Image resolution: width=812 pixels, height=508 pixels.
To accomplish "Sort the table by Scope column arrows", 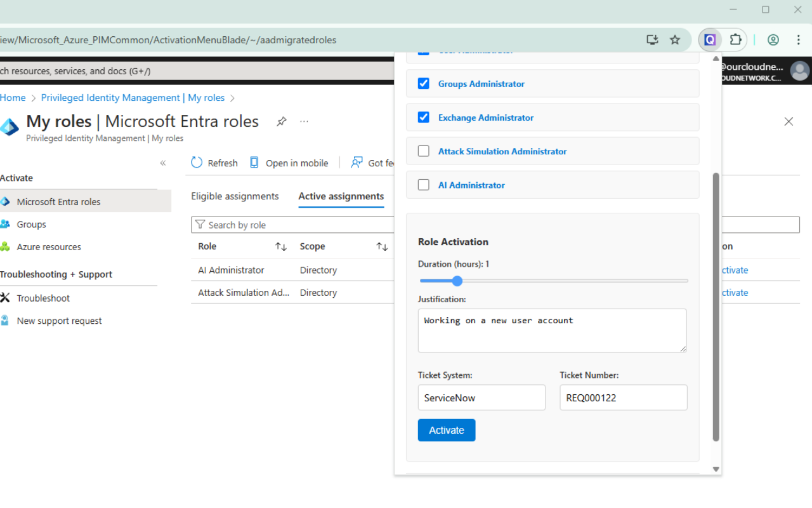I will click(x=382, y=246).
